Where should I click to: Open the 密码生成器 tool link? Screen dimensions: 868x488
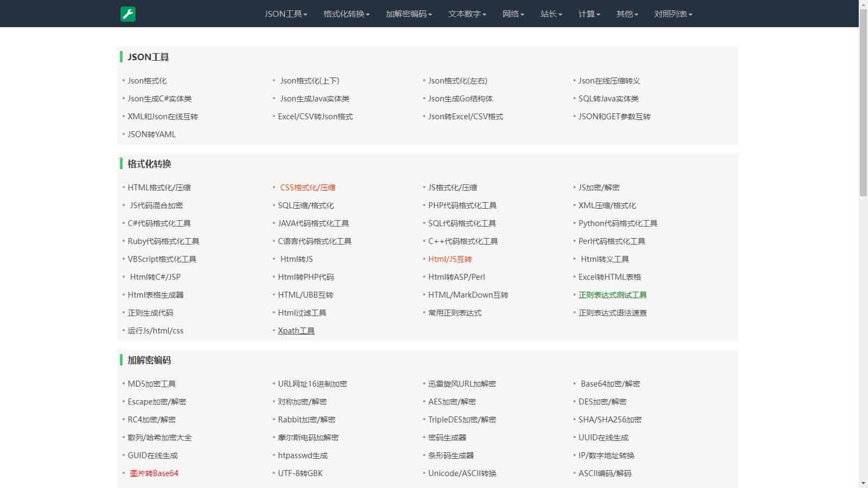447,438
